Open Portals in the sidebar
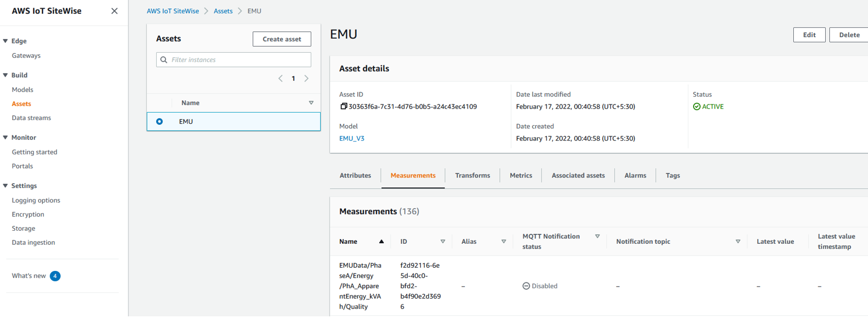 (x=22, y=167)
